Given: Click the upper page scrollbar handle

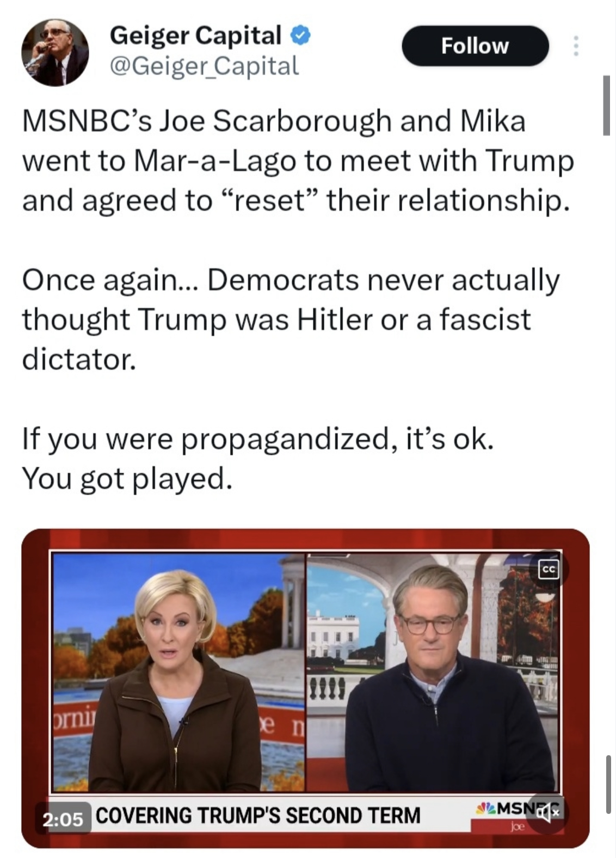Looking at the screenshot, I should point(607,105).
